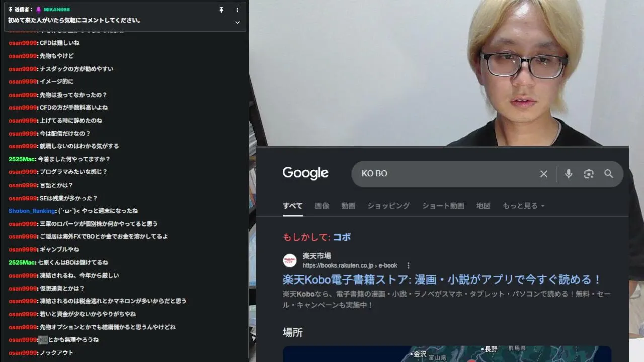
Task: Click the chat message "イメージ的に"
Action: click(56, 82)
